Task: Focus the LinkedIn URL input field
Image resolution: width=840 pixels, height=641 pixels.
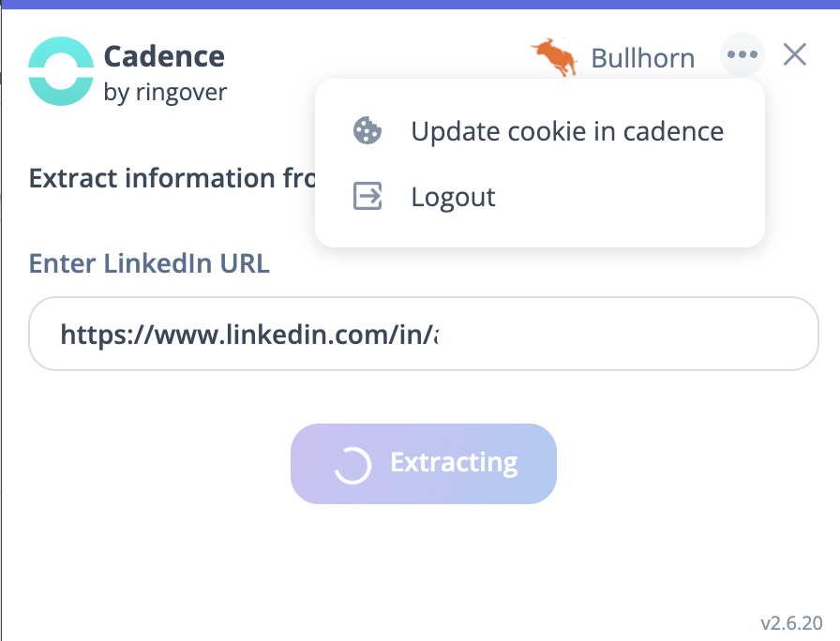Action: 422,334
